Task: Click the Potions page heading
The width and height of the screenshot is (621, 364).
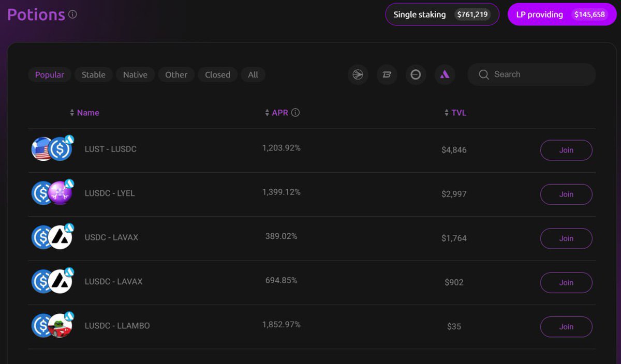Action: pos(36,14)
